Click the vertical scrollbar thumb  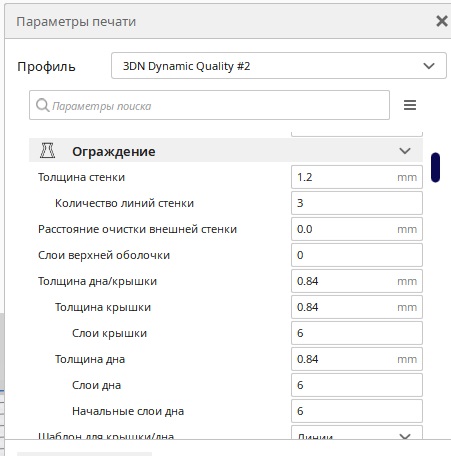(x=435, y=167)
